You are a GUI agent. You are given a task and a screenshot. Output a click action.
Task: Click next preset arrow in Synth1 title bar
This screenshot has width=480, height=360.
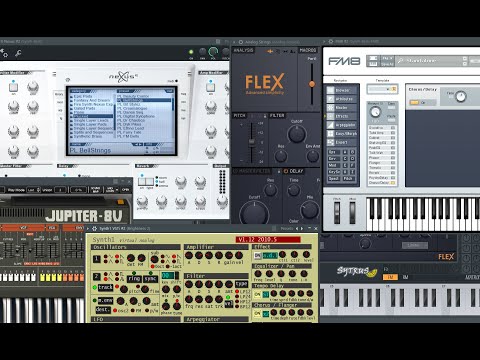302,229
